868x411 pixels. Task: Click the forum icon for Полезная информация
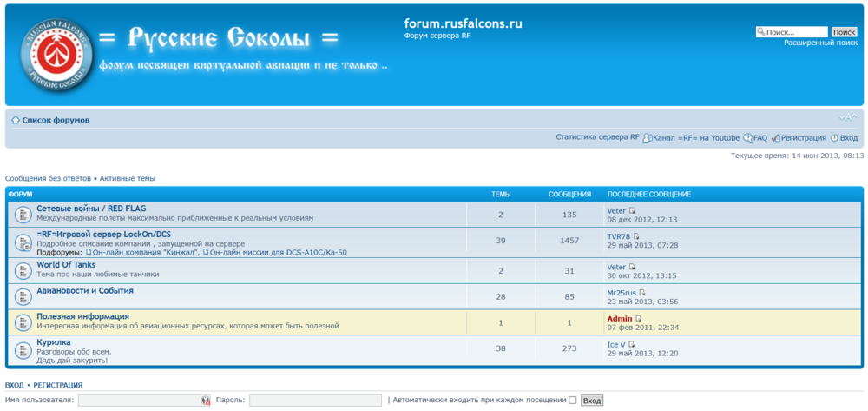pyautogui.click(x=23, y=322)
